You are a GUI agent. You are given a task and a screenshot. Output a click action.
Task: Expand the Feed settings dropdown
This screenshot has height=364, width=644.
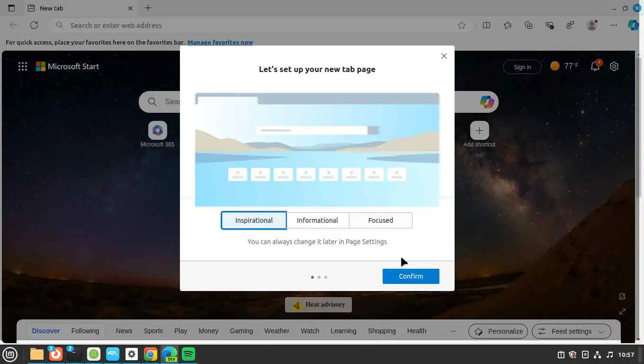pyautogui.click(x=571, y=331)
